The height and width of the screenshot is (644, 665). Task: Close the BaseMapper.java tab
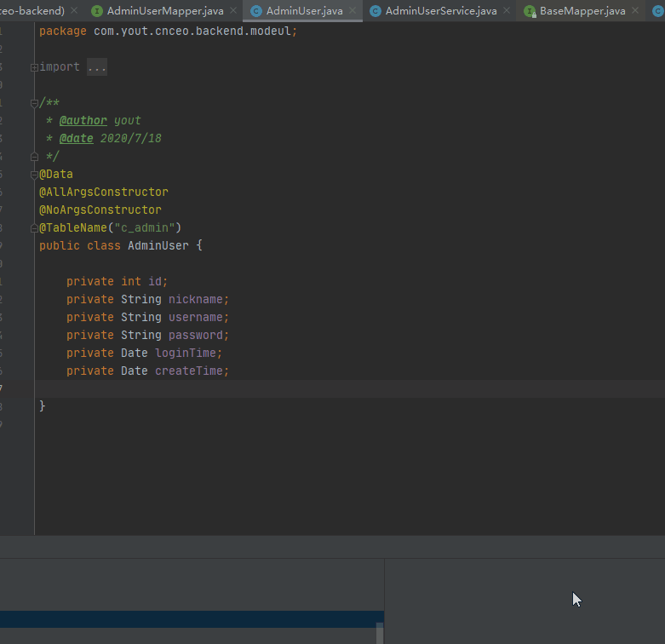635,10
